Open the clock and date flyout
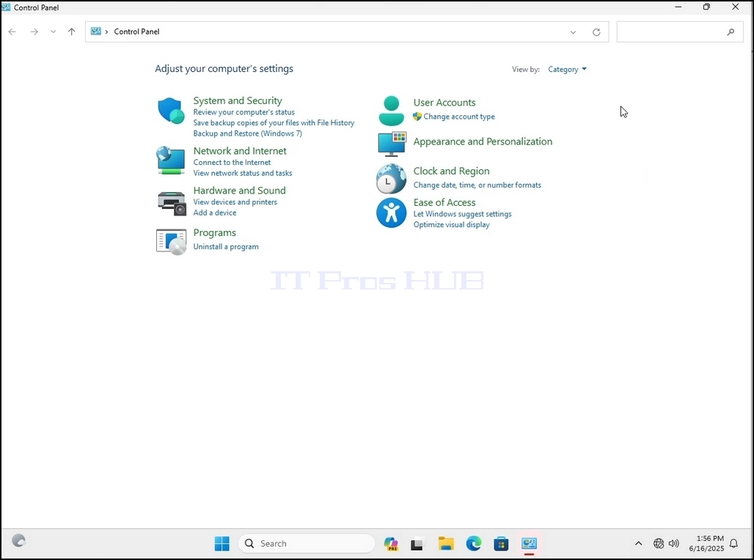 coord(706,544)
